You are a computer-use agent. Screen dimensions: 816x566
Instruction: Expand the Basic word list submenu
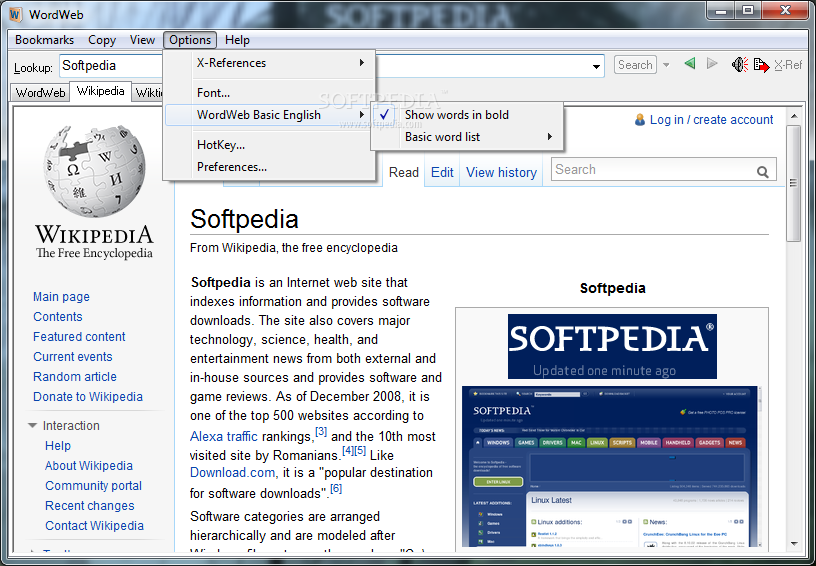tap(550, 137)
